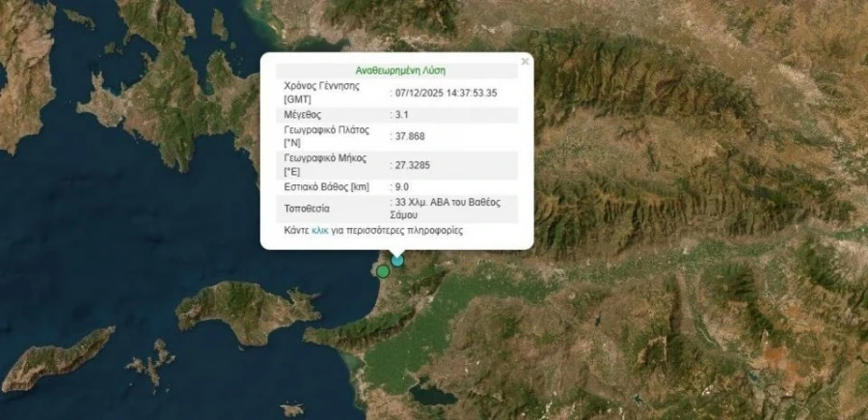Close the earthquake info popup
Screen dimensions: 868x420
coord(525,62)
